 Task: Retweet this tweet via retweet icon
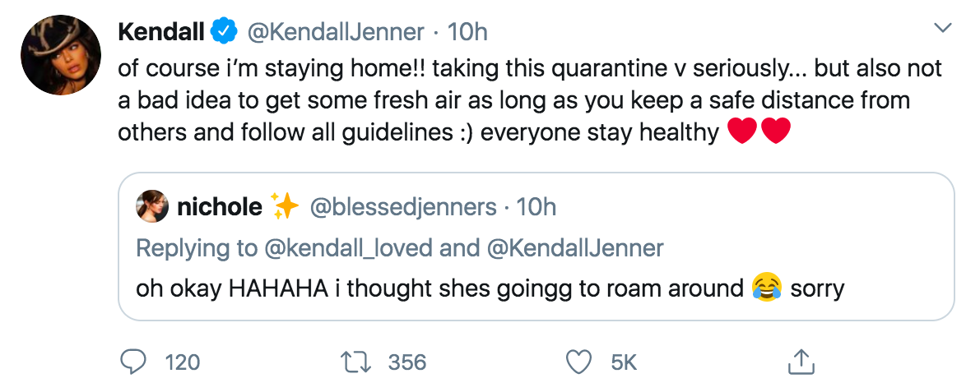tap(355, 362)
